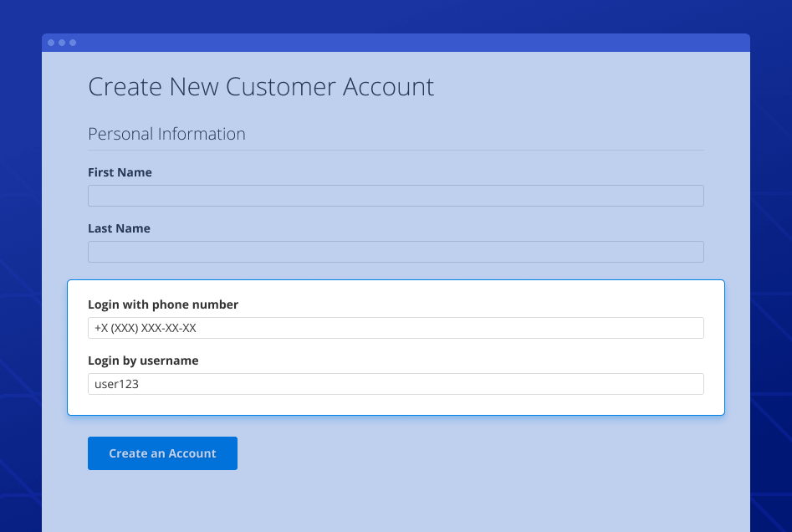Click the rightmost of the three window dots
The height and width of the screenshot is (532, 792).
(73, 43)
